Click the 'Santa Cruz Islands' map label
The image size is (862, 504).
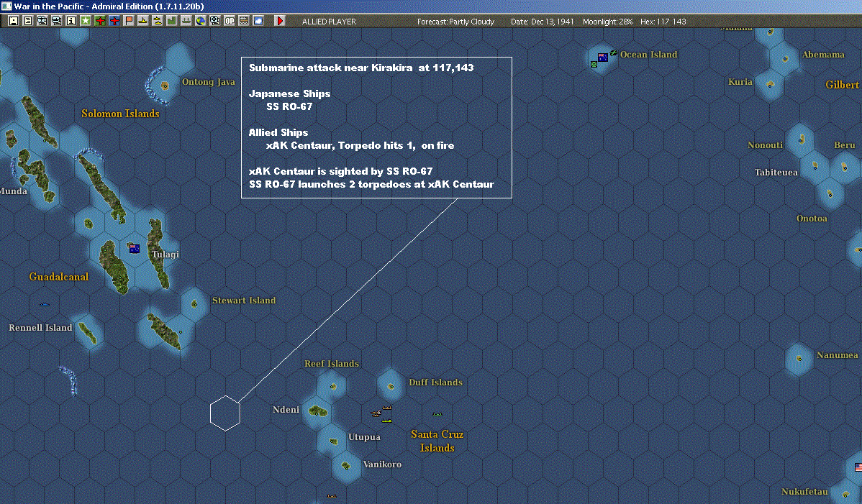(437, 441)
